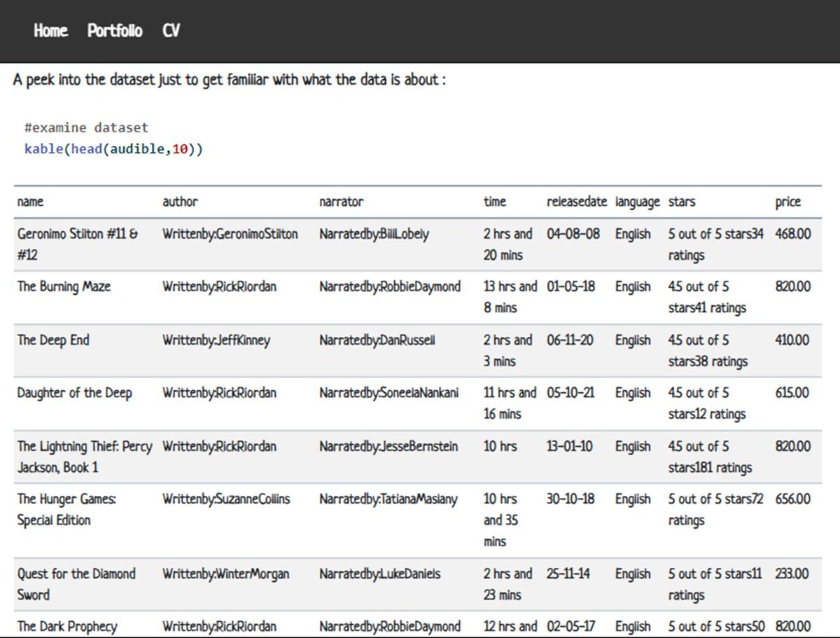Click narrator 'Narratedby:TatianaMaslany'
Image resolution: width=840 pixels, height=638 pixels.
388,499
